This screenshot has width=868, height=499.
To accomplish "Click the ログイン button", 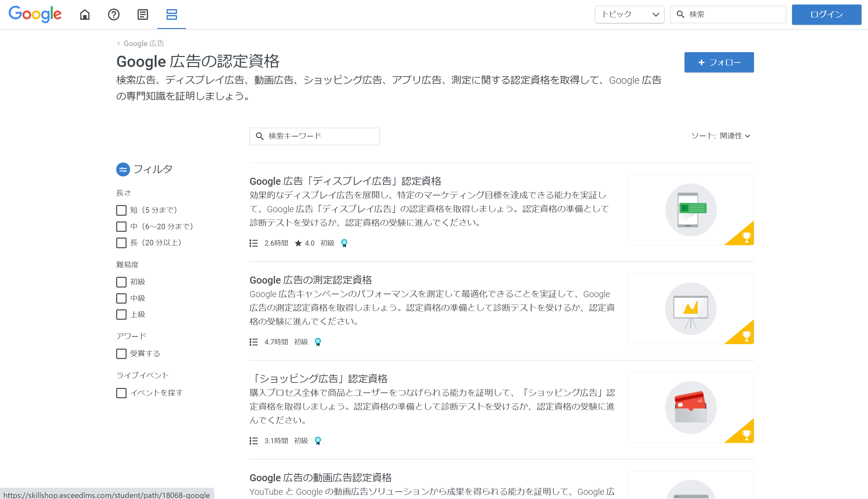I will [826, 14].
